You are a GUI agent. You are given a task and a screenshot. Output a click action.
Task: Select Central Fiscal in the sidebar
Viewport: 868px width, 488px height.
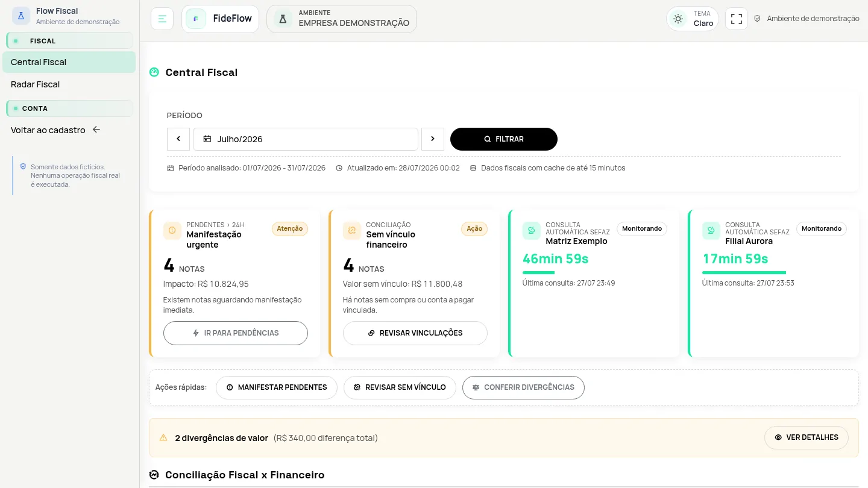69,62
